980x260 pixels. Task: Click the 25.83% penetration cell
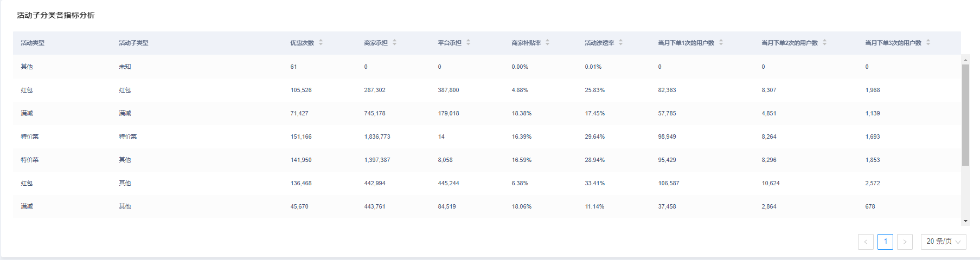[x=594, y=90]
